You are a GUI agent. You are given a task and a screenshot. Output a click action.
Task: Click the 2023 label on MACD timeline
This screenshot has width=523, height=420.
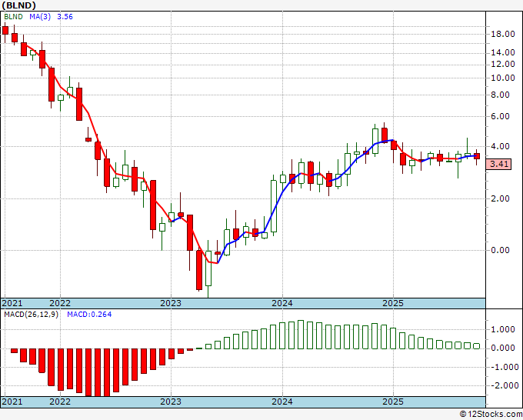click(x=171, y=402)
